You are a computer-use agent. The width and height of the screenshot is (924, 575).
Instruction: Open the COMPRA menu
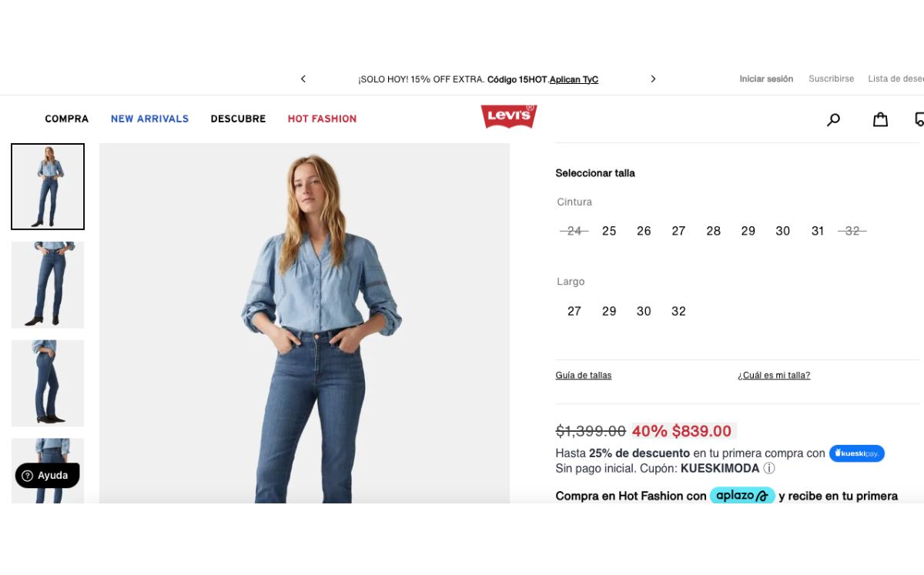[x=67, y=119]
